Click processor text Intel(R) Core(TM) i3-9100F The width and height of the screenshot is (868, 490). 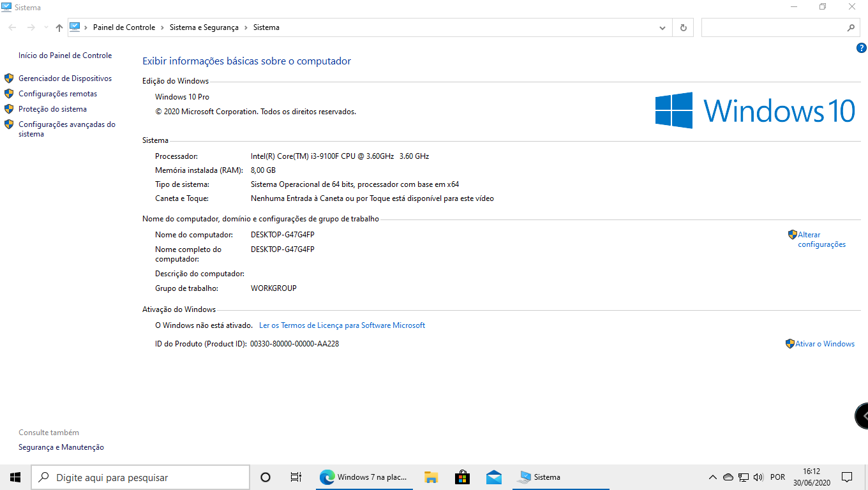point(340,156)
